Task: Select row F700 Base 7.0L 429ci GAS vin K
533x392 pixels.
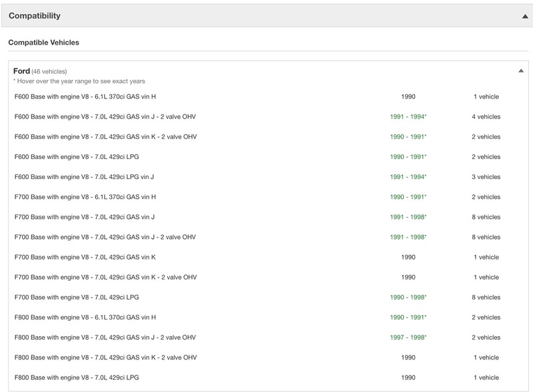Action: click(x=268, y=257)
